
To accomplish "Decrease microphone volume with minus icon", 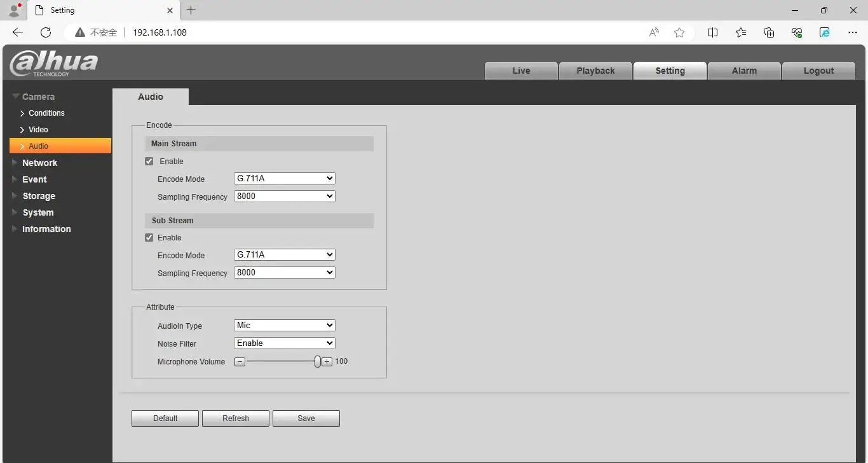I will click(240, 362).
